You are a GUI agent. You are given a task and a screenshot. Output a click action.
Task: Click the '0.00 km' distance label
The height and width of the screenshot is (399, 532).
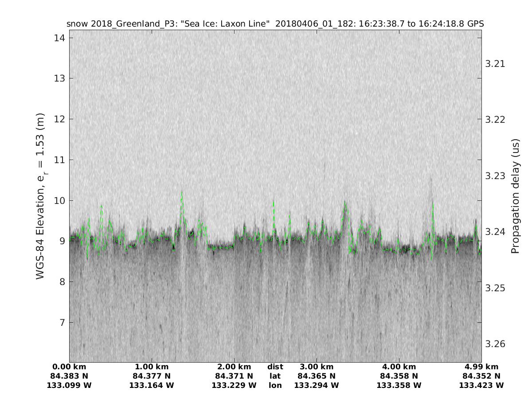pyautogui.click(x=69, y=367)
